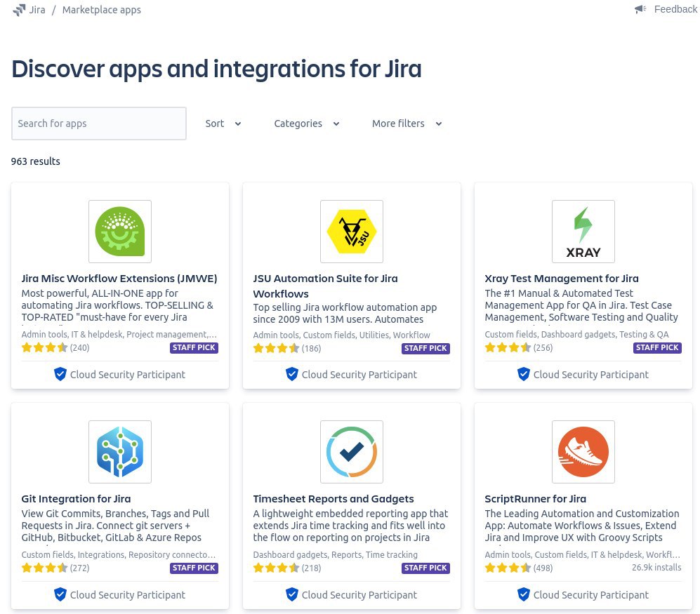Screen dimensions: 700x614
Task: Click security shield icon on Git Integration card
Action: (60, 594)
